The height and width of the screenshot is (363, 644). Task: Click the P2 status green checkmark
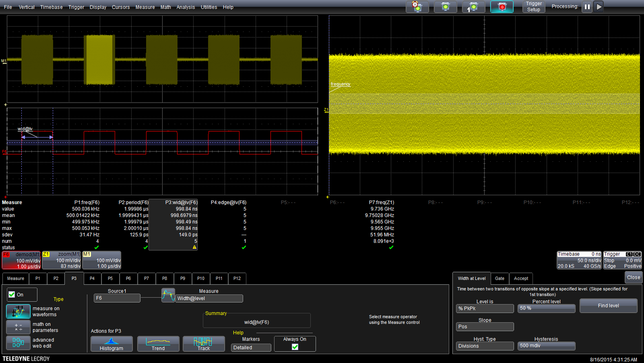(146, 248)
